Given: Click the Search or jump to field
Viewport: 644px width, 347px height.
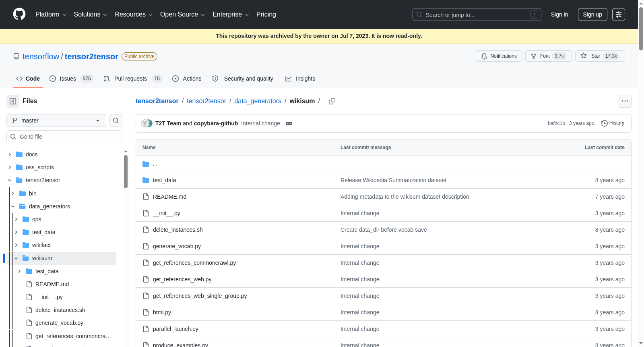Looking at the screenshot, I should (x=477, y=15).
